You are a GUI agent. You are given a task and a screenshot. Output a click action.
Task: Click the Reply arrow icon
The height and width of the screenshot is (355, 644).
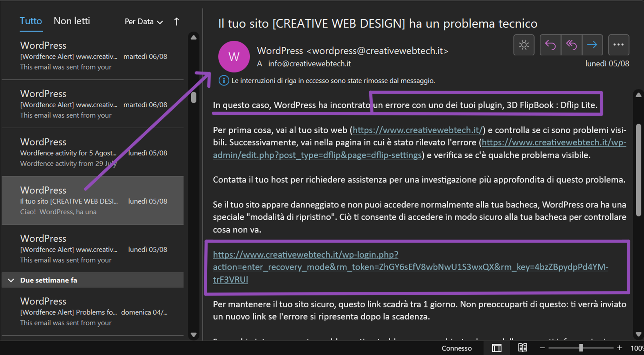click(x=550, y=45)
